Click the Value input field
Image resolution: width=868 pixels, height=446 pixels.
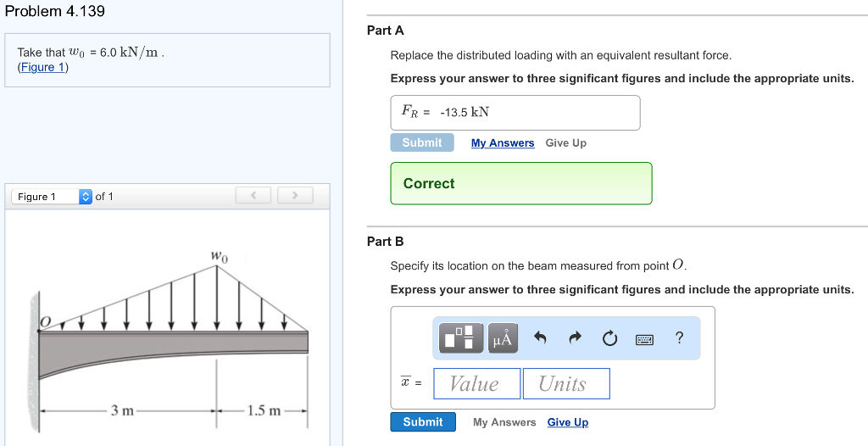(476, 383)
